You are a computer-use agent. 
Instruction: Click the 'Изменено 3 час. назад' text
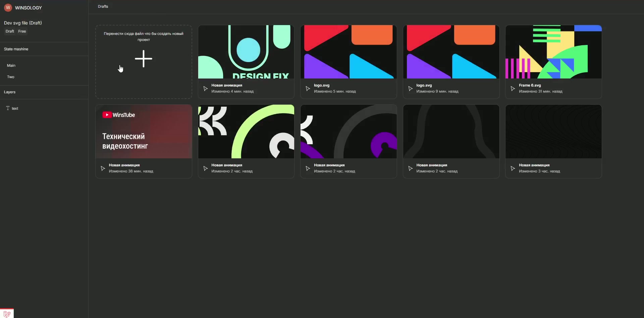pyautogui.click(x=539, y=171)
